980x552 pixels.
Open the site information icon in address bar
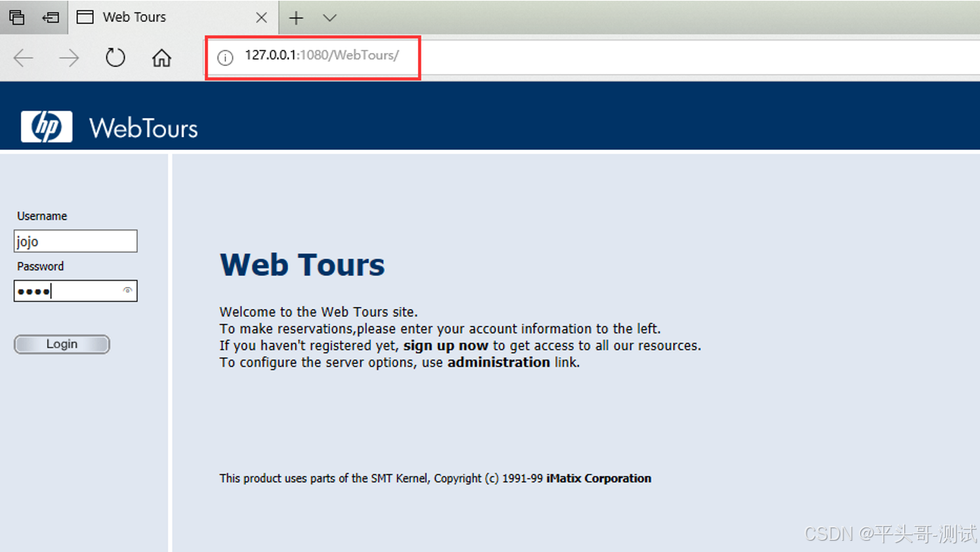225,58
